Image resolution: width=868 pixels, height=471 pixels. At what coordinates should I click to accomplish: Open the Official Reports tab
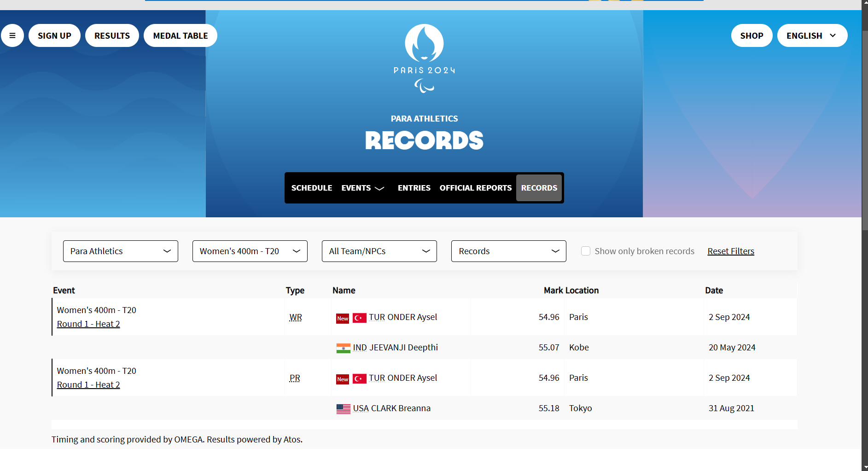point(475,188)
